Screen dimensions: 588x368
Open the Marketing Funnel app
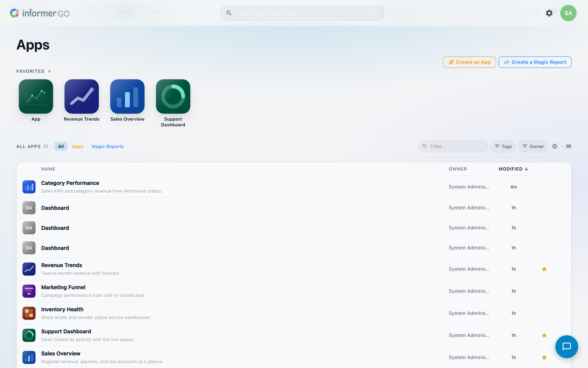tap(294, 291)
